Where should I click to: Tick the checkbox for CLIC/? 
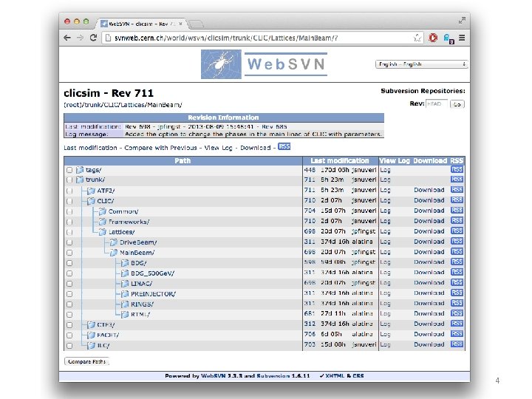[69, 201]
